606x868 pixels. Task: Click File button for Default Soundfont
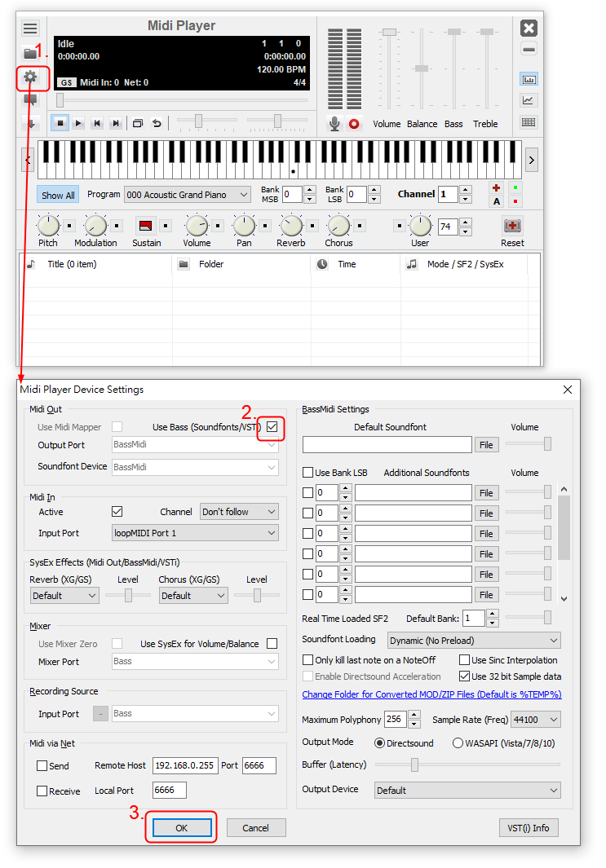[x=486, y=444]
